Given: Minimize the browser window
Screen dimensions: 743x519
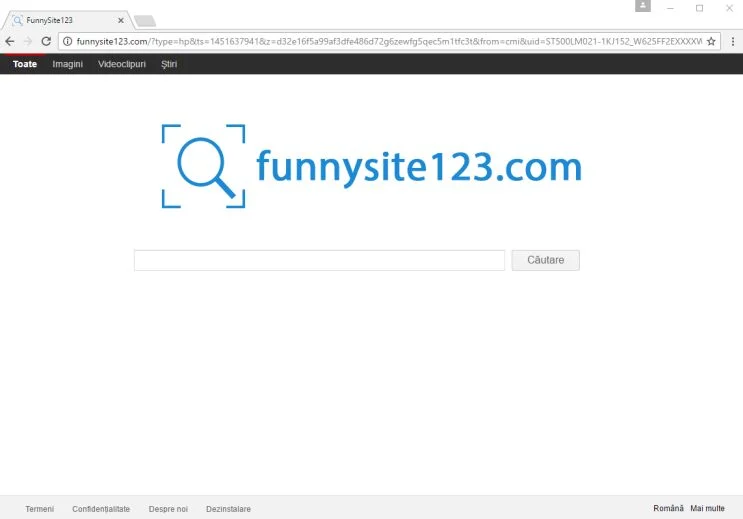Looking at the screenshot, I should click(x=670, y=8).
